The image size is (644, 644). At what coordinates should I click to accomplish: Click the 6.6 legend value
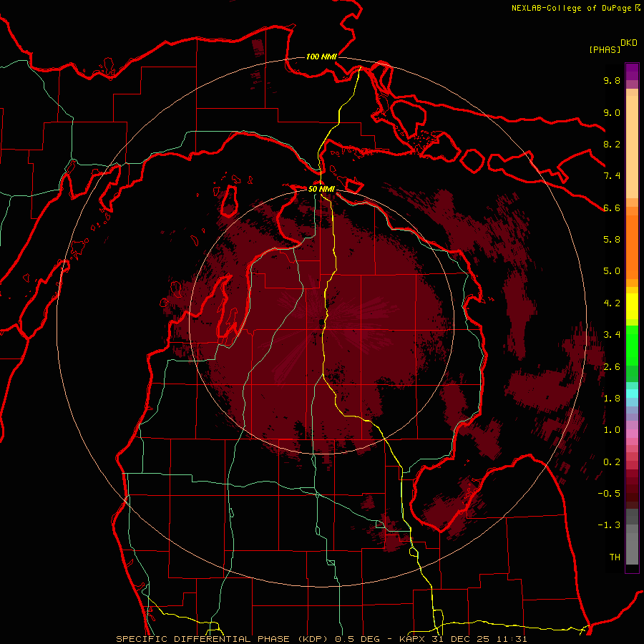[612, 208]
